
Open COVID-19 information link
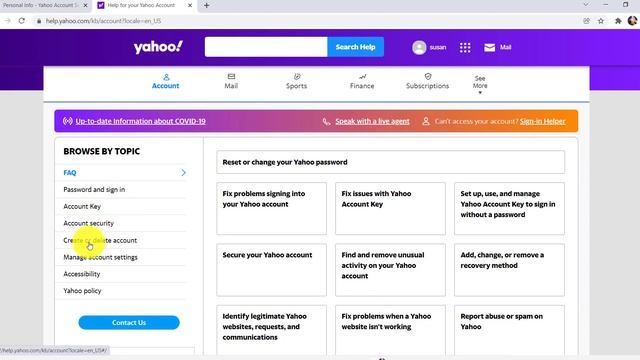(140, 121)
